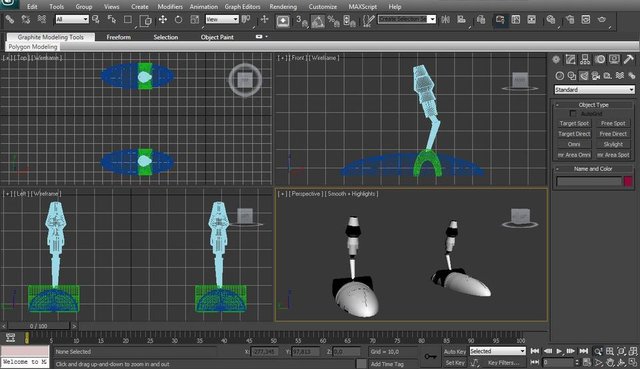
Task: Click the object name input field
Action: (589, 182)
